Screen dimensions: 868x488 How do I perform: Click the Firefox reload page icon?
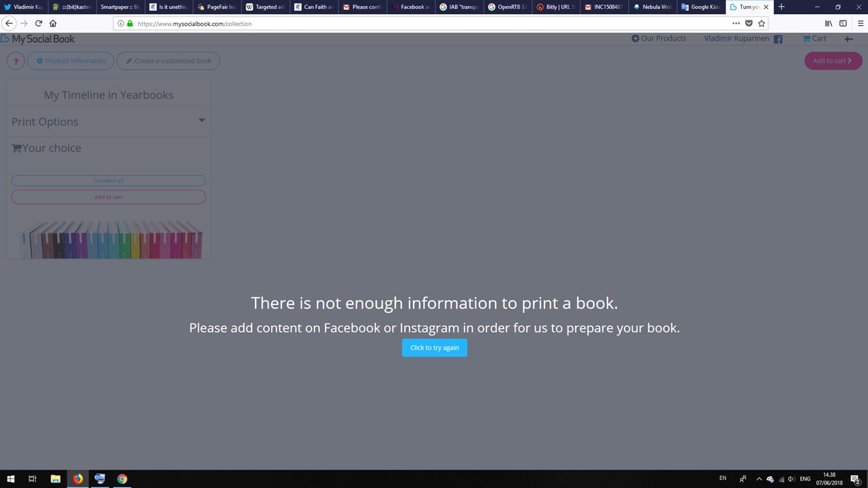(39, 23)
